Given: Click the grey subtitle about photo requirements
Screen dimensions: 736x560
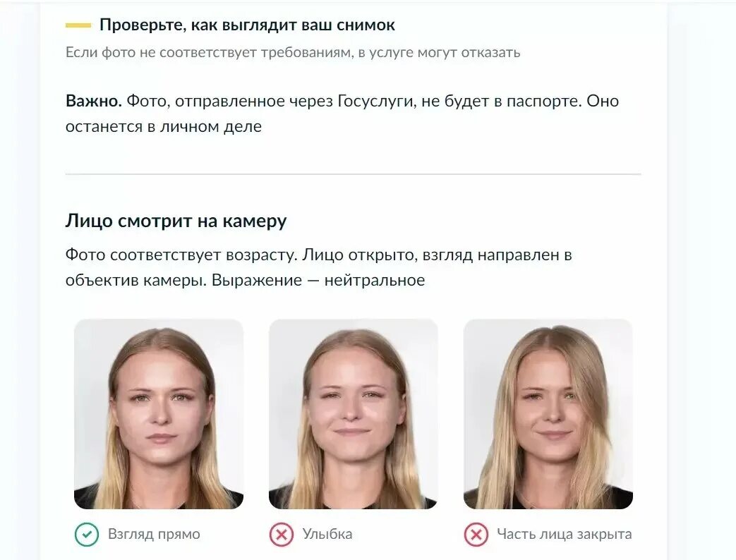Looking at the screenshot, I should [293, 52].
